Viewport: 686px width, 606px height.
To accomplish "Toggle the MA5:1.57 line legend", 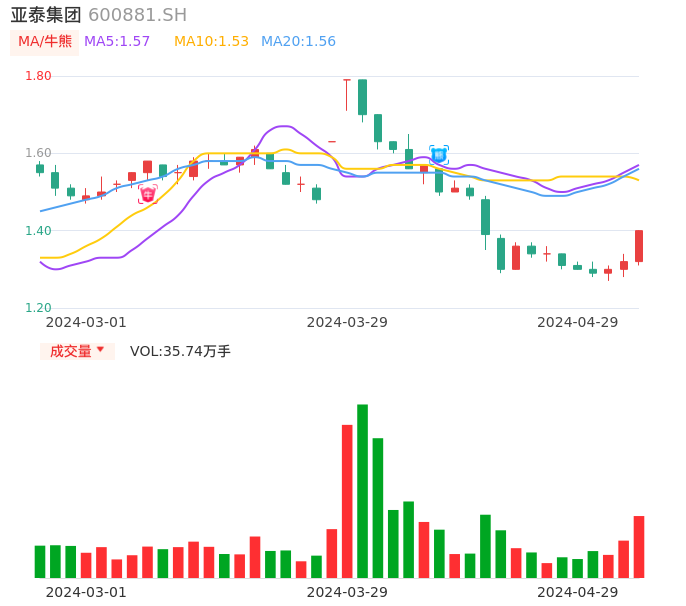I will tap(117, 41).
